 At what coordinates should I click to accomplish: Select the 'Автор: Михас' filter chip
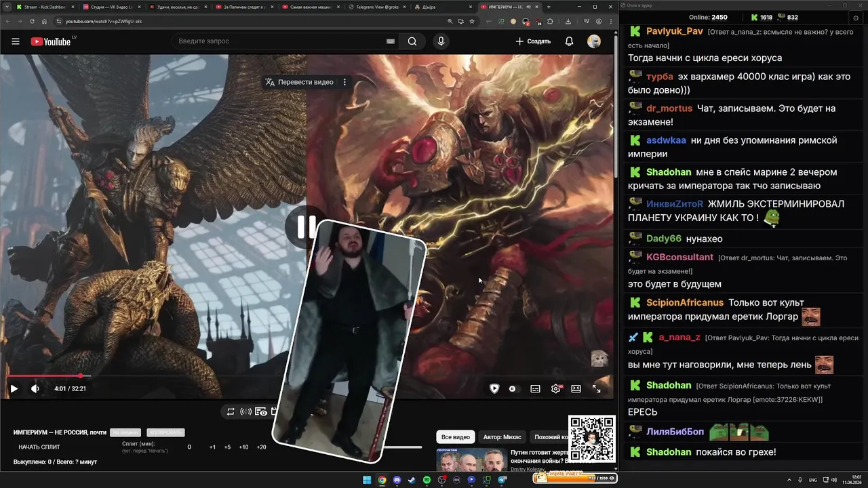tap(502, 437)
